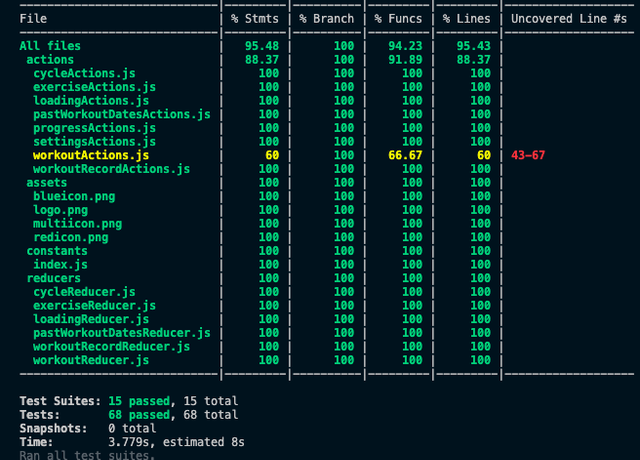Screen dimensions: 640x460
Task: Click the 'actions' folder row name
Action: 50,60
